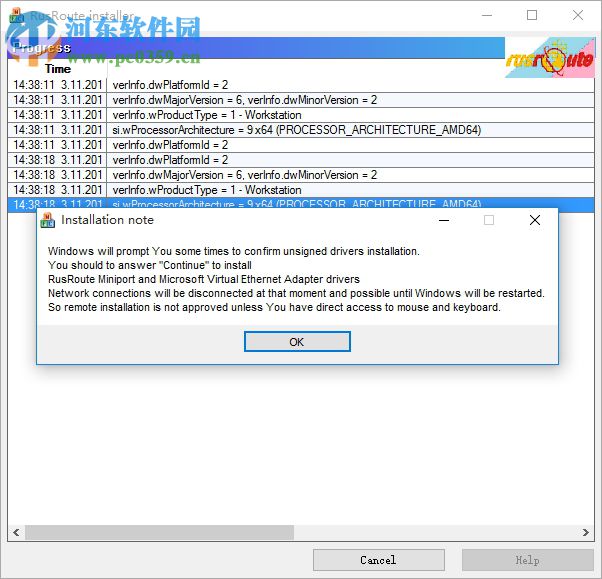Screen dimensions: 602x579
Task: Select the 14:38:11 dwMajorVersion = 6 row
Action: click(x=301, y=100)
